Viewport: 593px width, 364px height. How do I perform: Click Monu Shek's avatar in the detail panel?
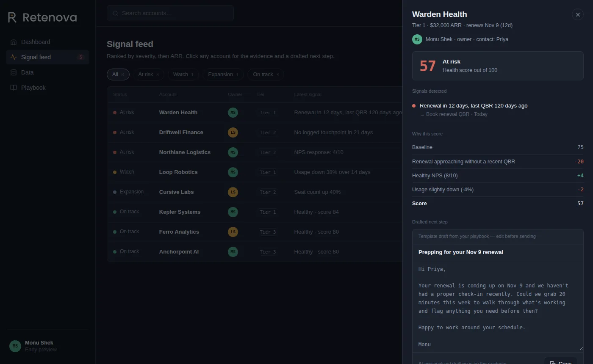pyautogui.click(x=417, y=39)
